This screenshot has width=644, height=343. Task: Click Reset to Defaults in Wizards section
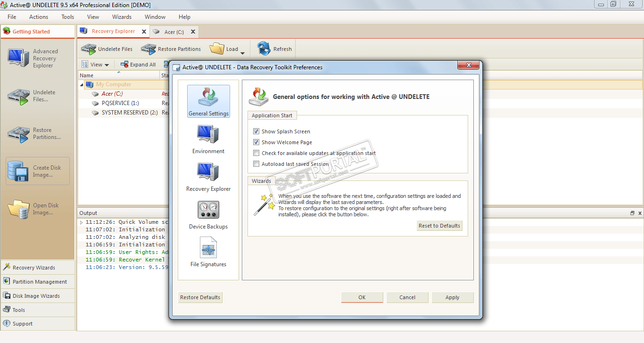click(x=439, y=226)
